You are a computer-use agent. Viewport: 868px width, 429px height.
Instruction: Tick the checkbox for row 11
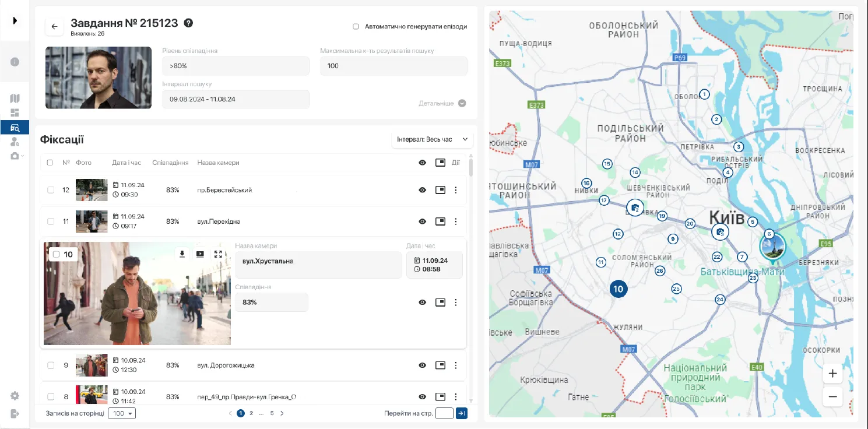tap(51, 221)
